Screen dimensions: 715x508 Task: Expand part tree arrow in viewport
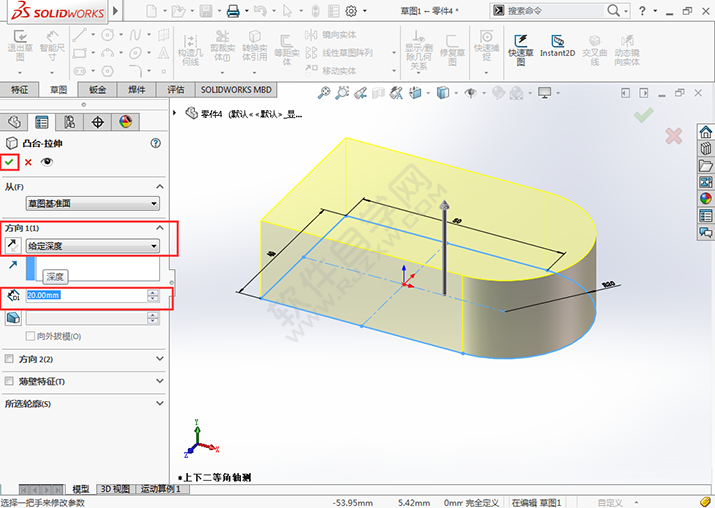click(175, 112)
